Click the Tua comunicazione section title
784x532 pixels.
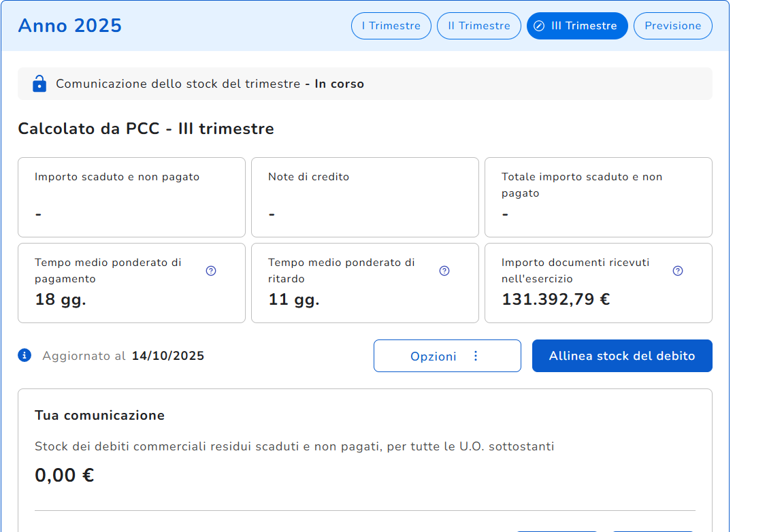[99, 416]
